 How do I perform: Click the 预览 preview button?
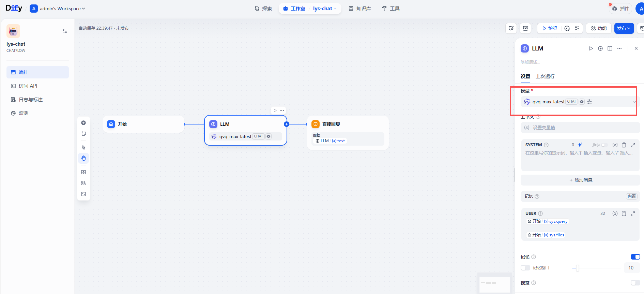(550, 28)
